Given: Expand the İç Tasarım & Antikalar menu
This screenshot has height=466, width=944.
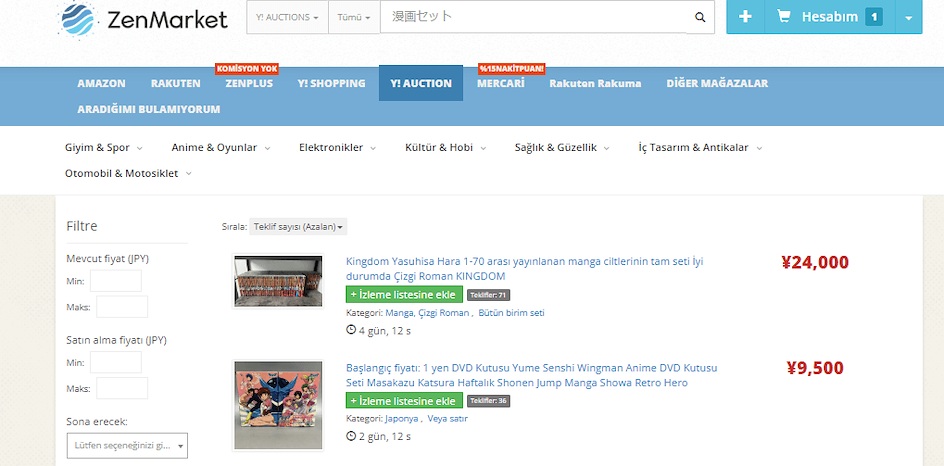Looking at the screenshot, I should tap(700, 148).
